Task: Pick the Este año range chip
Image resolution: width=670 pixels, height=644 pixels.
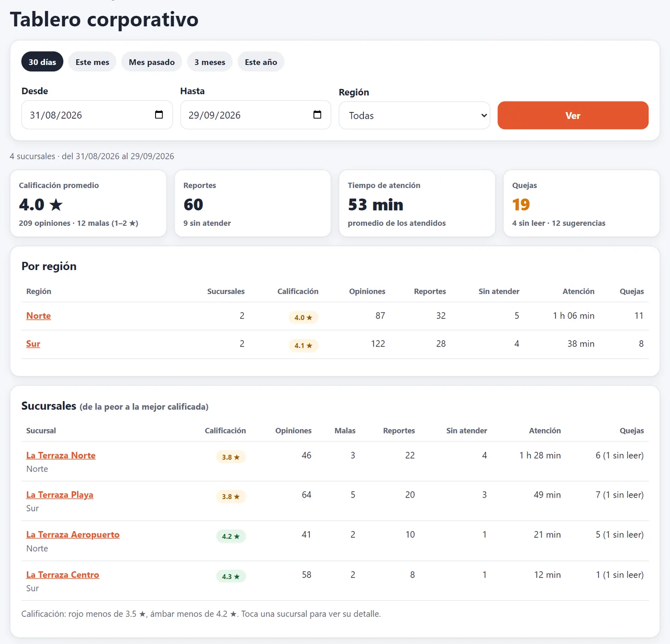Action: [261, 62]
